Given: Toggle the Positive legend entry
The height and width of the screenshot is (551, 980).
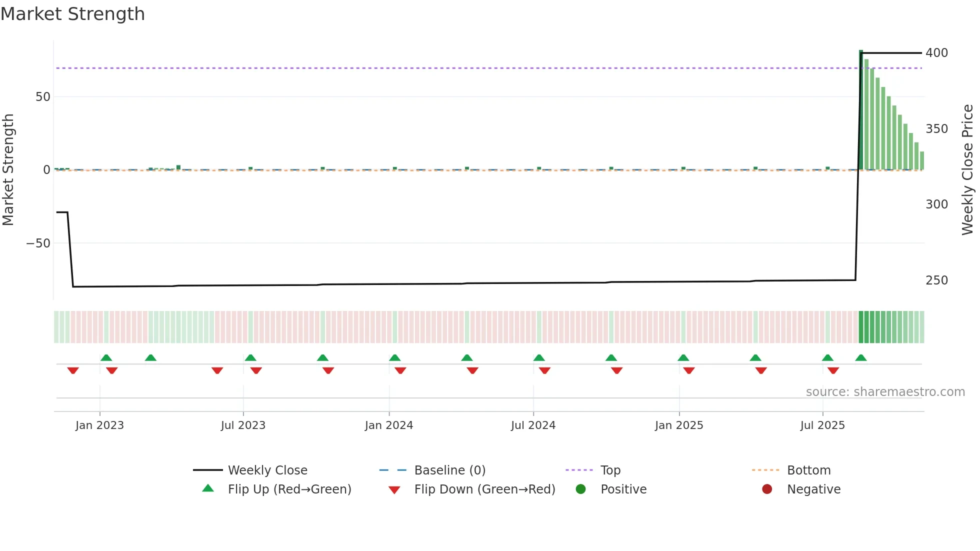Looking at the screenshot, I should [611, 489].
